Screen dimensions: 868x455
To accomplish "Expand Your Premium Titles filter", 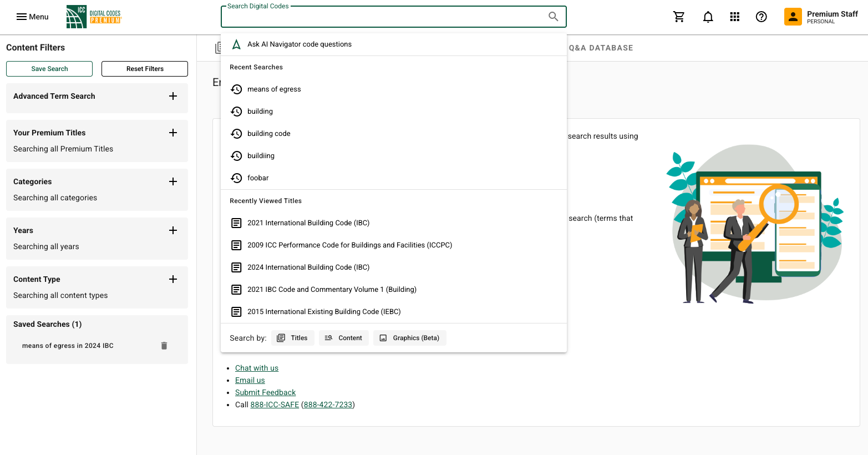I will pos(173,133).
